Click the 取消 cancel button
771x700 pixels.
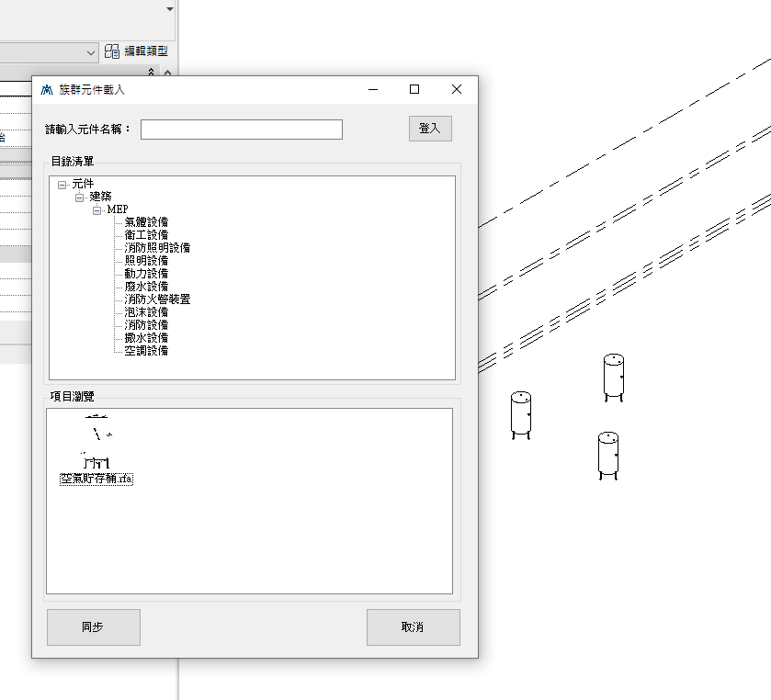413,627
